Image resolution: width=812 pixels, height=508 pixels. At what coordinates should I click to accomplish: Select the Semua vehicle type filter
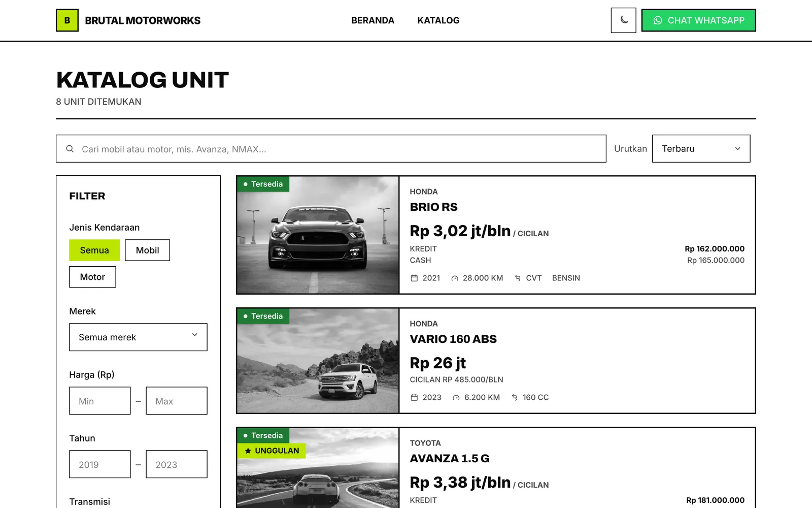[94, 250]
